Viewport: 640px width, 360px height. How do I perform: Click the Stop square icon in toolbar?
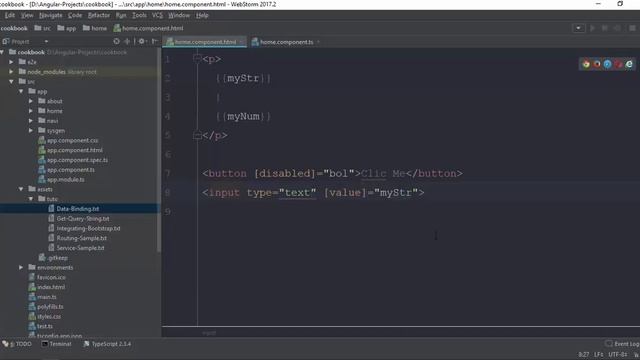tap(632, 28)
